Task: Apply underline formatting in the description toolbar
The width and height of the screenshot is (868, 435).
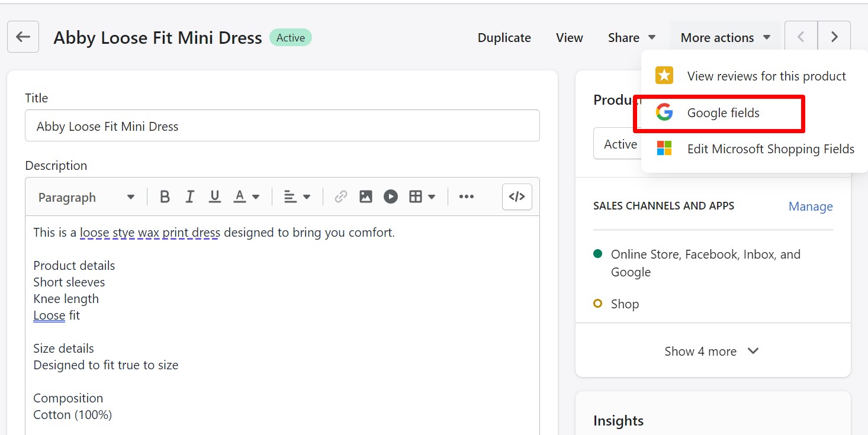Action: tap(215, 197)
